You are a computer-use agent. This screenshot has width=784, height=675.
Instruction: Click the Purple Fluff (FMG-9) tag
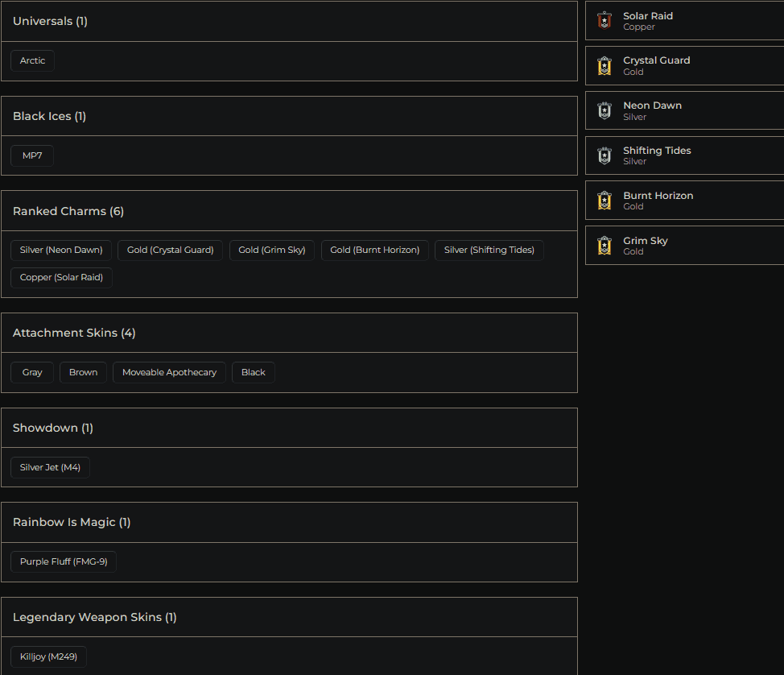click(64, 562)
